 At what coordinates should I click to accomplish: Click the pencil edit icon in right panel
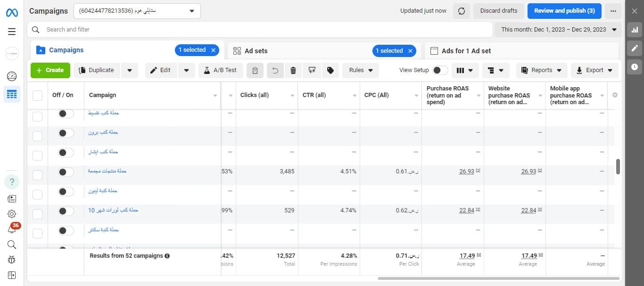pos(635,48)
